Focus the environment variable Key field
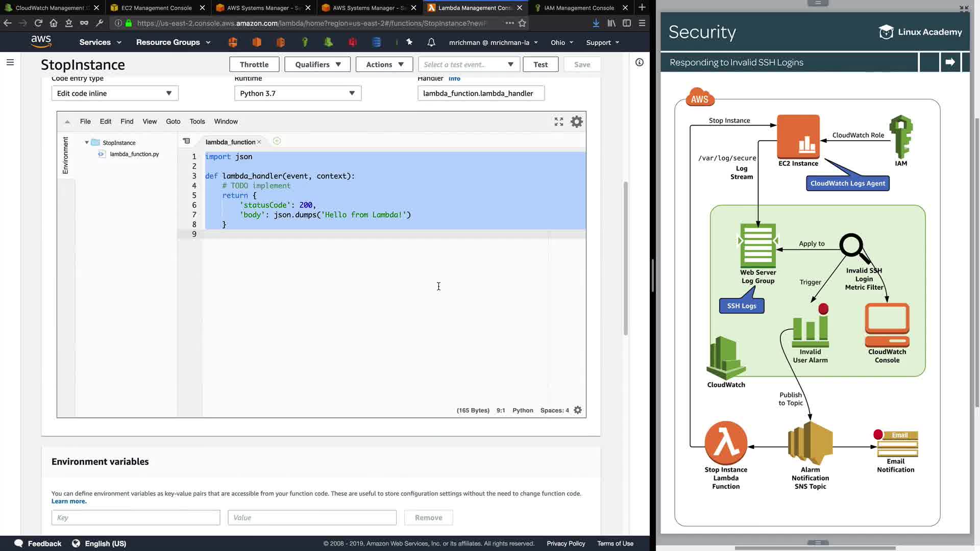 click(136, 517)
